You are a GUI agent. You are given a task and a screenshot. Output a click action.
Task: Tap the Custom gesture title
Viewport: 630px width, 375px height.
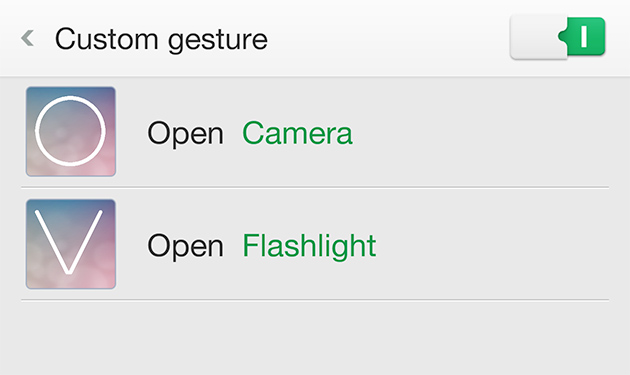[x=161, y=40]
